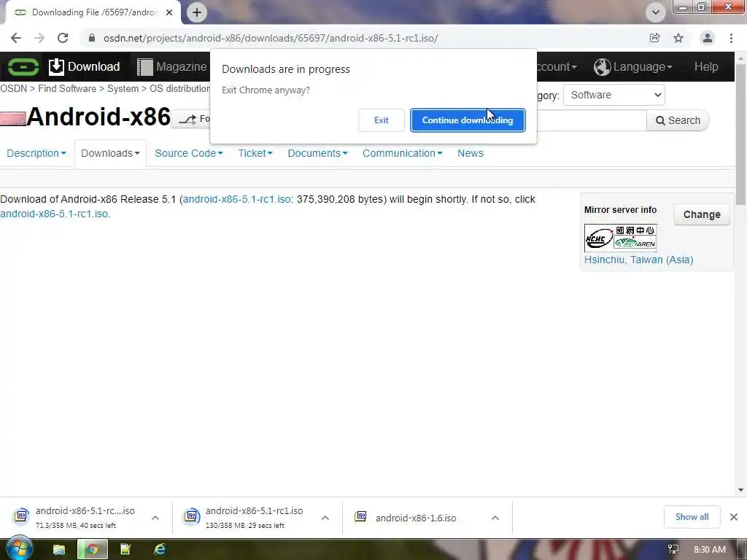This screenshot has height=560, width=747.
Task: Reload the page with the refresh icon
Action: tap(63, 38)
